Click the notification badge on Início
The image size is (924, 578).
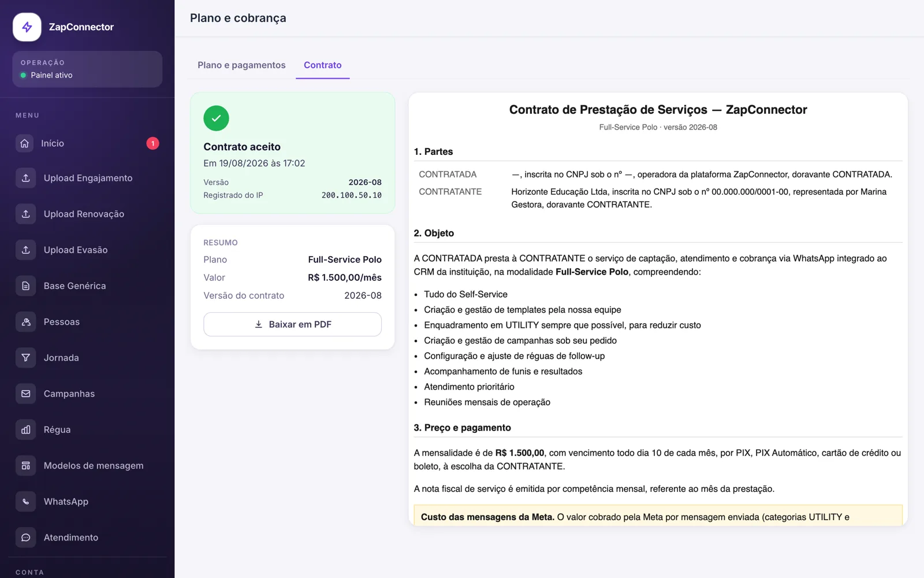pyautogui.click(x=152, y=143)
